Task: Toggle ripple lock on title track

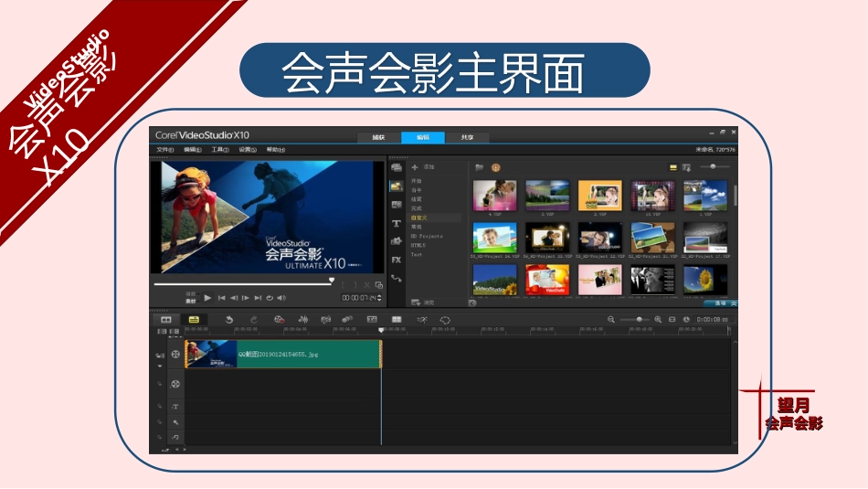Action: pyautogui.click(x=160, y=407)
